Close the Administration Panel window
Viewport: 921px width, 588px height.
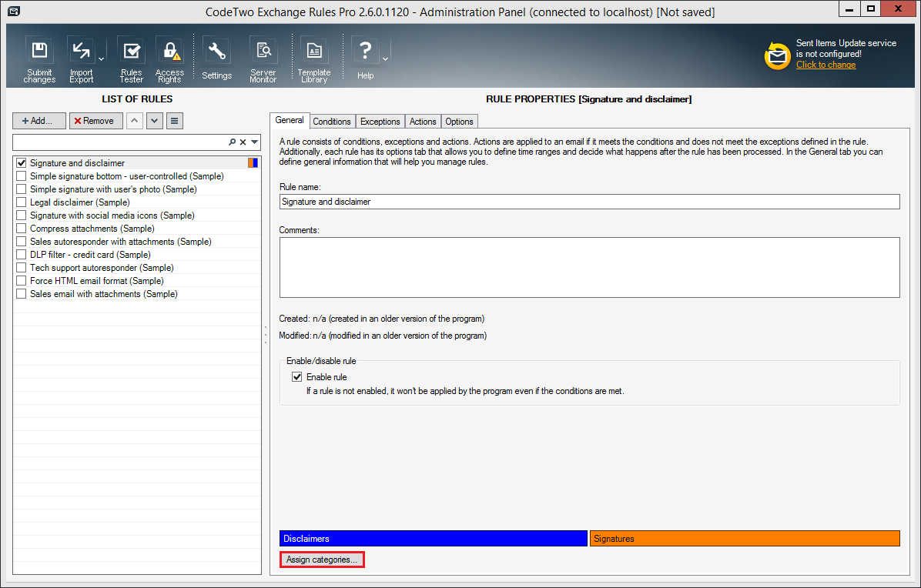pyautogui.click(x=899, y=9)
